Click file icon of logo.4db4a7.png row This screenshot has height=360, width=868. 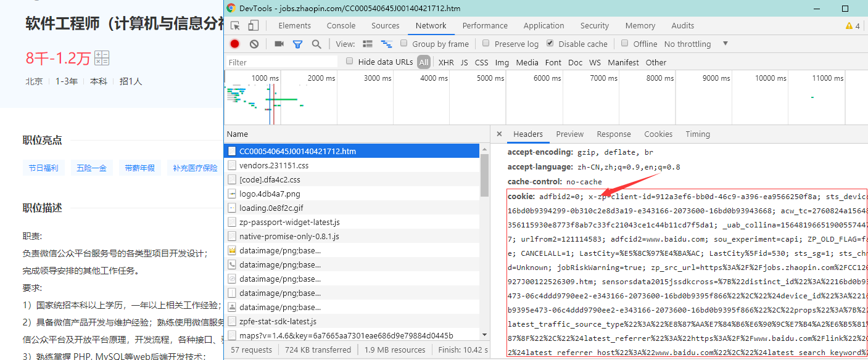coord(232,194)
